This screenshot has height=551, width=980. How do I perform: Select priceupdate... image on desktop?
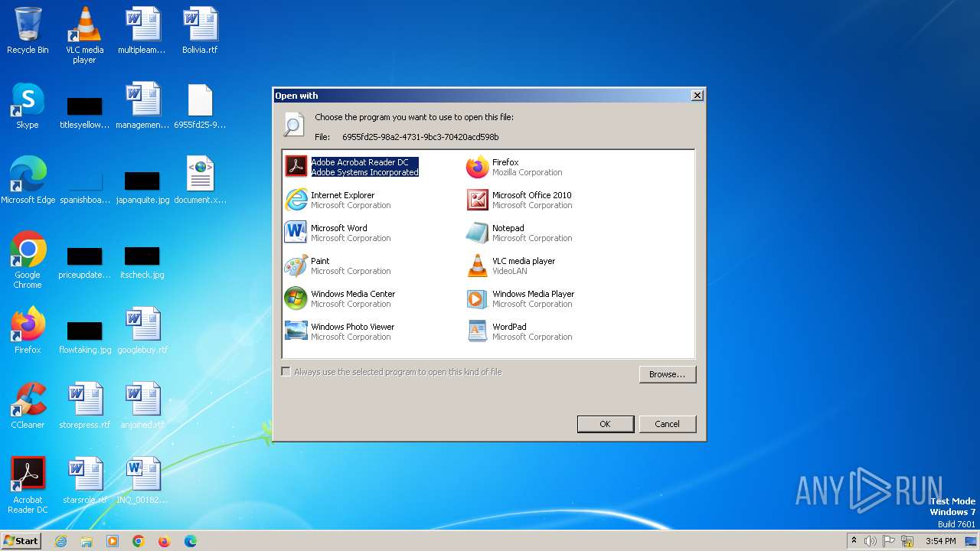(84, 262)
